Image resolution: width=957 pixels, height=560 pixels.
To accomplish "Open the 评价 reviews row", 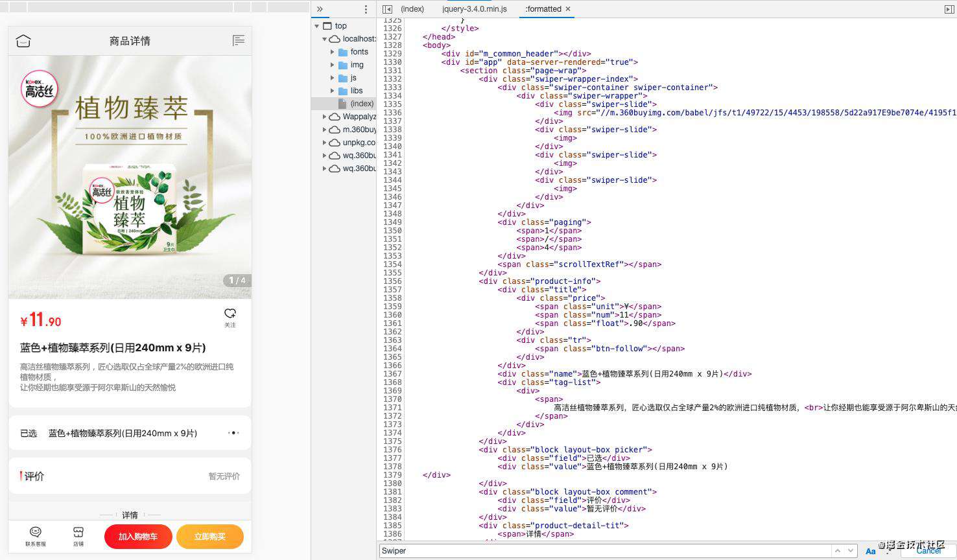I will 130,476.
